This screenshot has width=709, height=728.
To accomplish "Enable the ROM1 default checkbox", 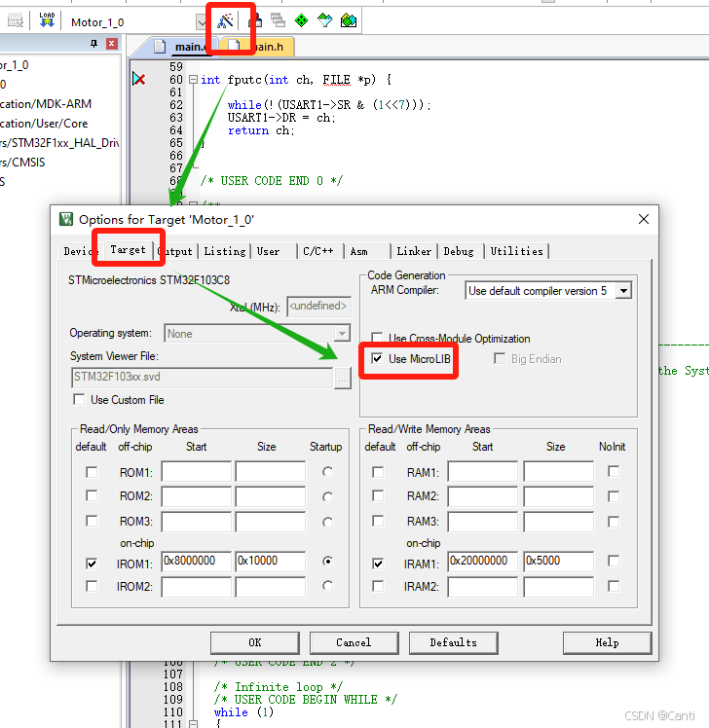I will coord(92,472).
